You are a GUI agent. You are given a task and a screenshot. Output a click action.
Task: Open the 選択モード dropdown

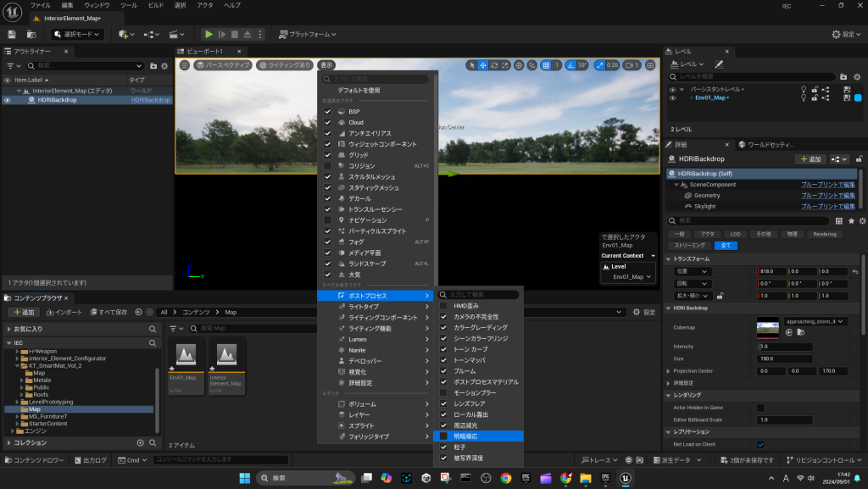78,34
